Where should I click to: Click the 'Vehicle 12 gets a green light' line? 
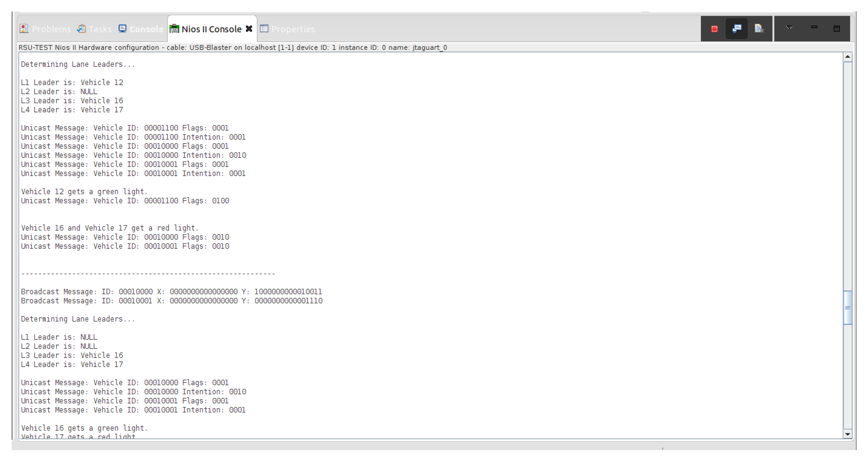pyautogui.click(x=84, y=192)
